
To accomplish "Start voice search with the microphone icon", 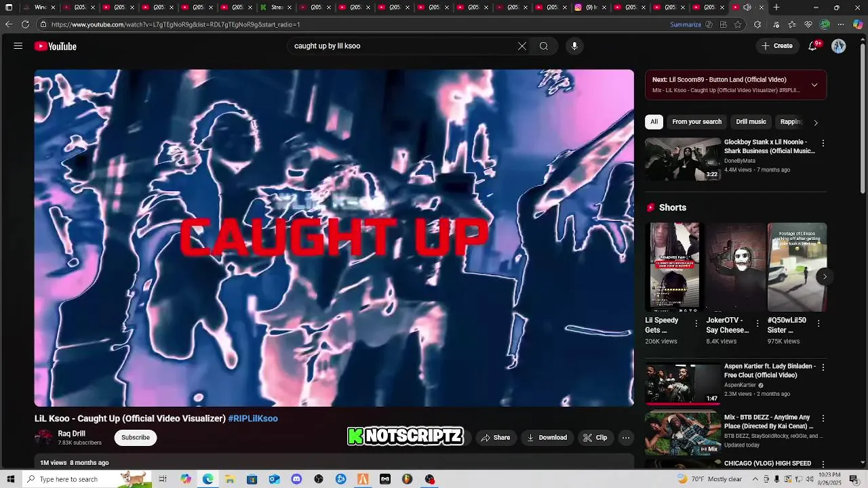I will click(x=574, y=46).
